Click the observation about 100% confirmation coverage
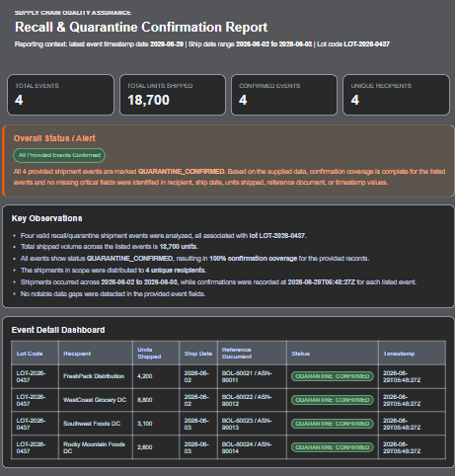This screenshot has height=476, width=455. pyautogui.click(x=194, y=259)
